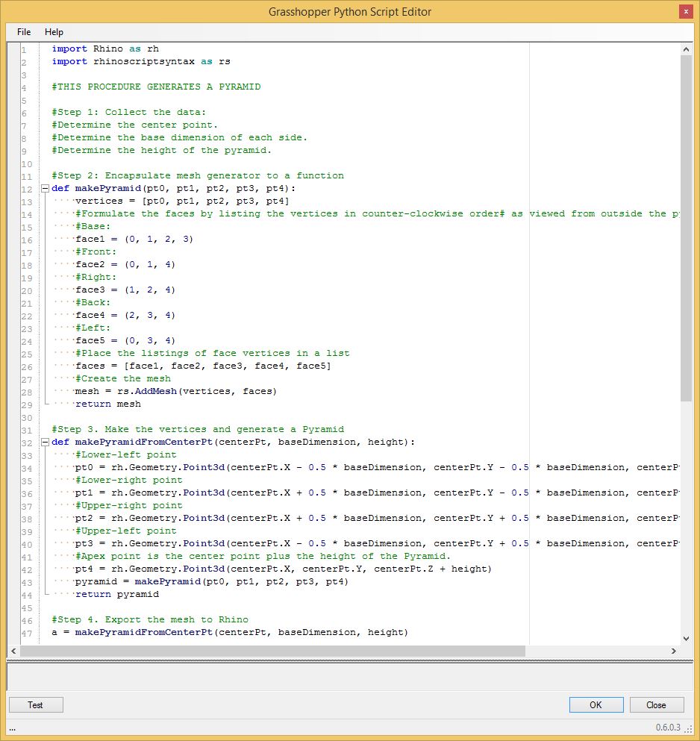Click line number 47 in the gutter
Viewport: 700px width, 741px height.
(26, 634)
